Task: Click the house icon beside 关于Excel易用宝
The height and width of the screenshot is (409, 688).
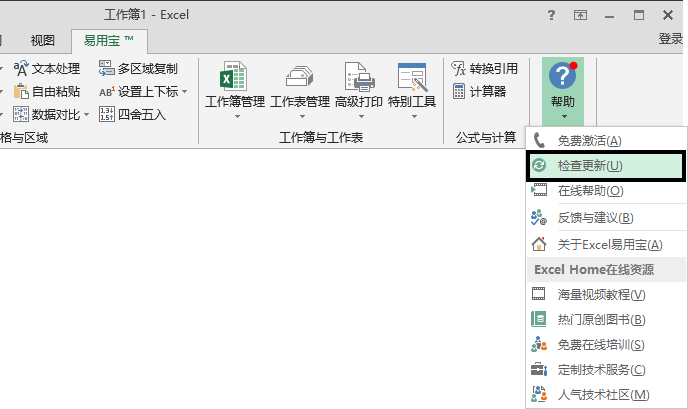Action: click(x=539, y=244)
